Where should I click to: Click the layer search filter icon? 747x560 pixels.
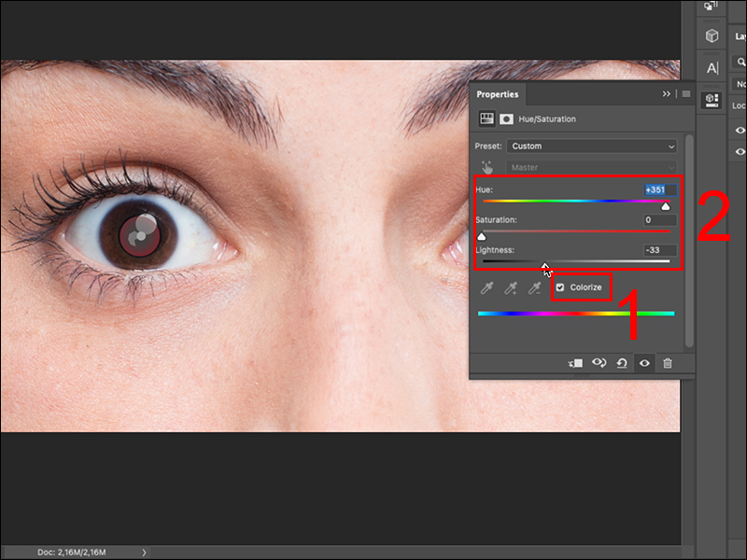(741, 62)
